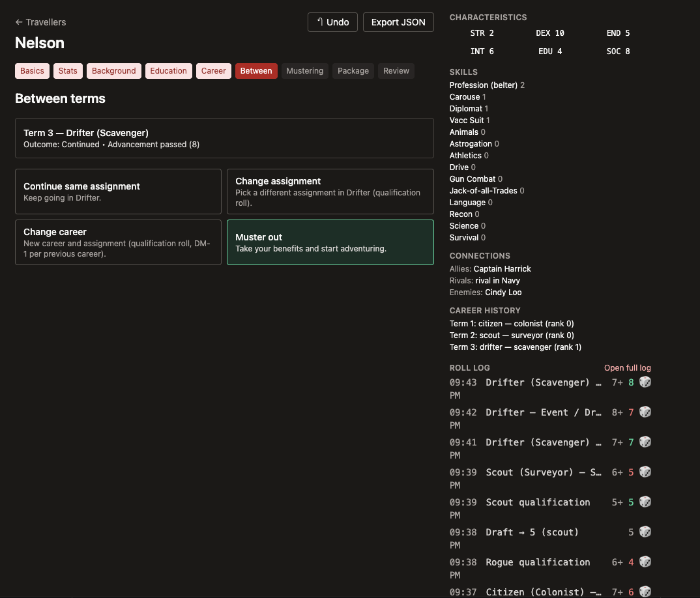The height and width of the screenshot is (598, 700).
Task: Click the EDU 4 characteristic
Action: pos(550,51)
